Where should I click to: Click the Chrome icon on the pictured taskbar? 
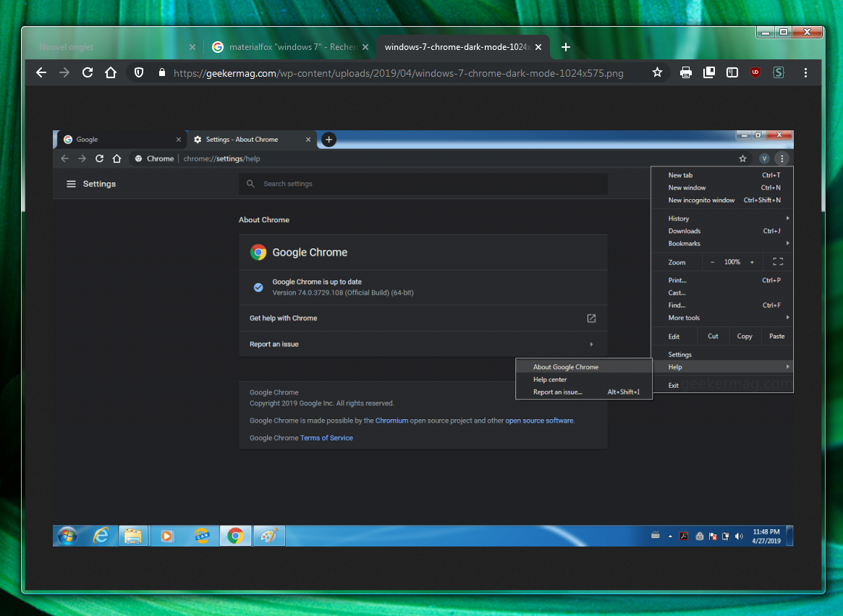pyautogui.click(x=235, y=536)
